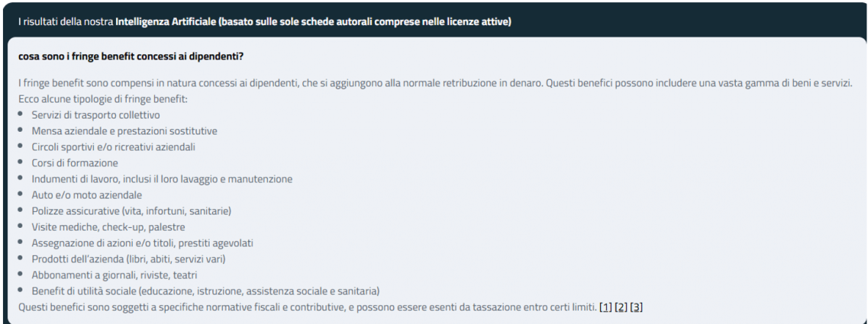
Task: Click the 'Visite mediche, check-up, palestre' item
Action: pyautogui.click(x=108, y=227)
